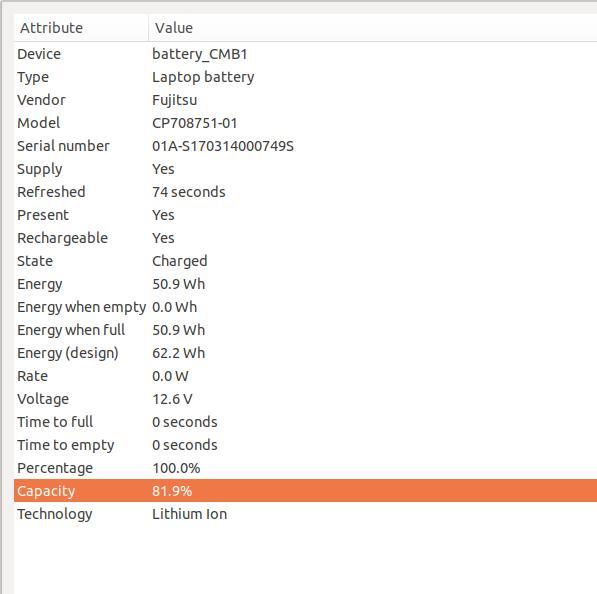Select the Type row showing Laptop battery
This screenshot has height=594, width=597.
pyautogui.click(x=305, y=77)
